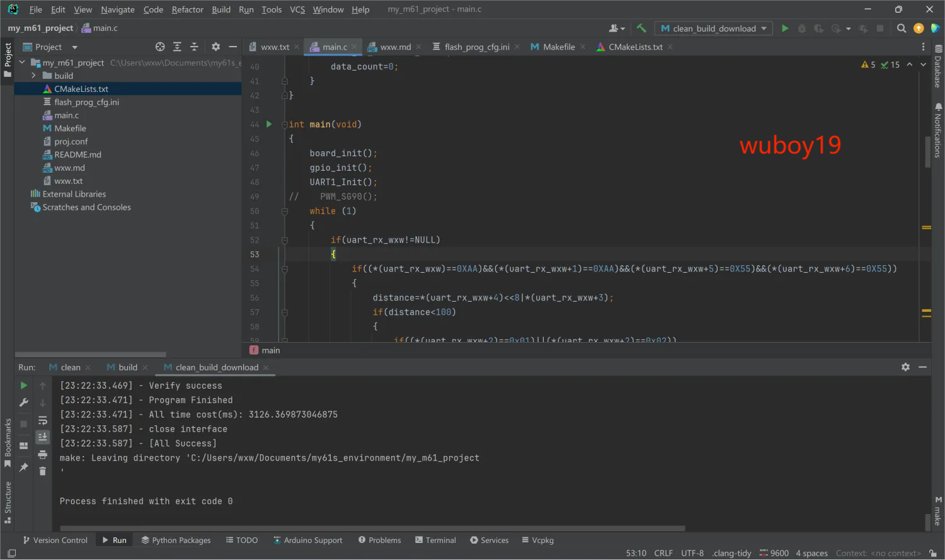Click Expand All in Project panel
Viewport: 945px width, 560px height.
(177, 47)
